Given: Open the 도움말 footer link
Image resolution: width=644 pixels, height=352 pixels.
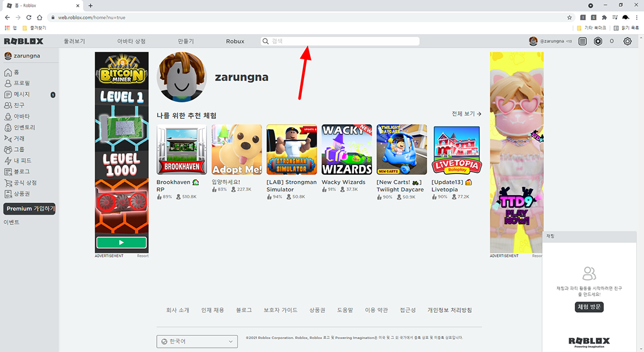Looking at the screenshot, I should 345,310.
